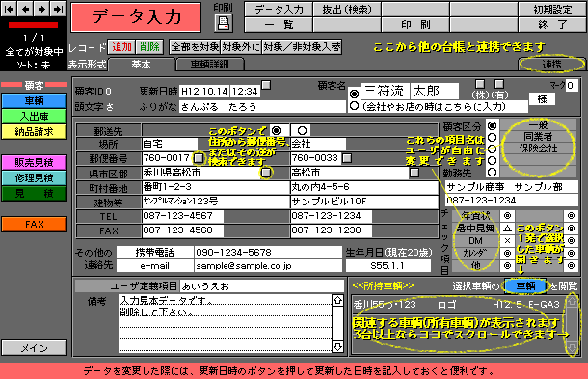This screenshot has width=588, height=379.
Task: Switch to 車輌詳細 tab
Action: tap(210, 65)
